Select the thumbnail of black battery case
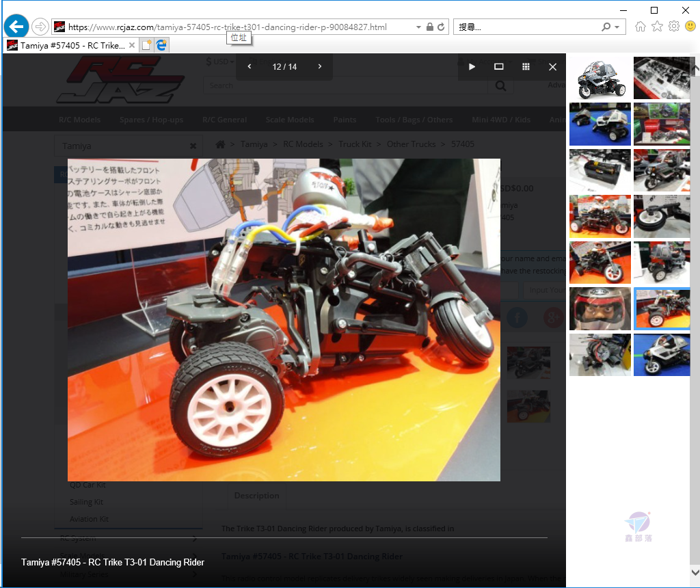This screenshot has height=588, width=700. 600,170
